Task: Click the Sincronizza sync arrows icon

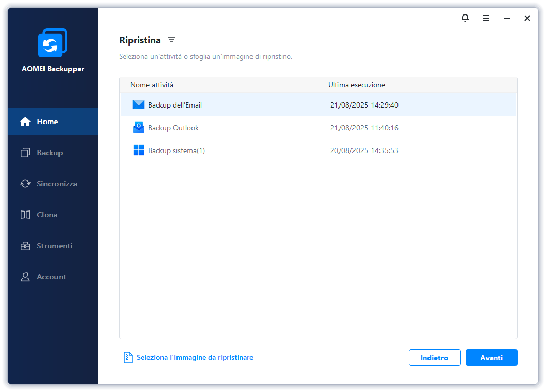Action: click(x=25, y=184)
